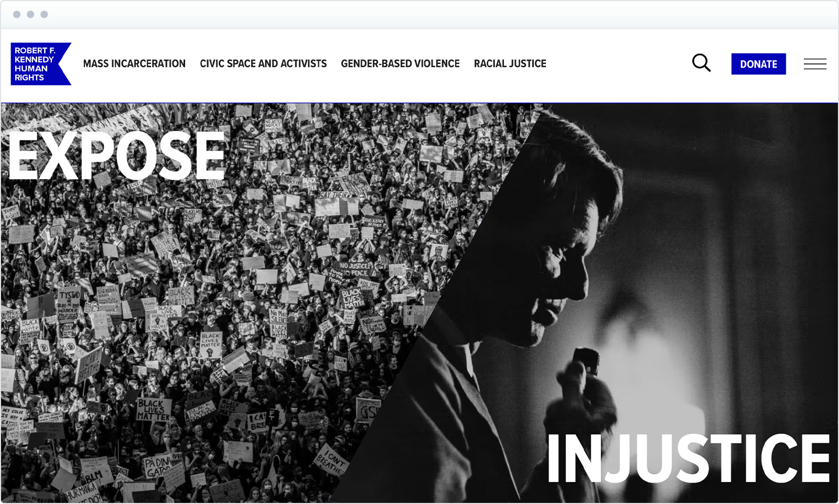Screen dimensions: 839x504
Task: Click the microphone in the man's hand
Action: (586, 360)
